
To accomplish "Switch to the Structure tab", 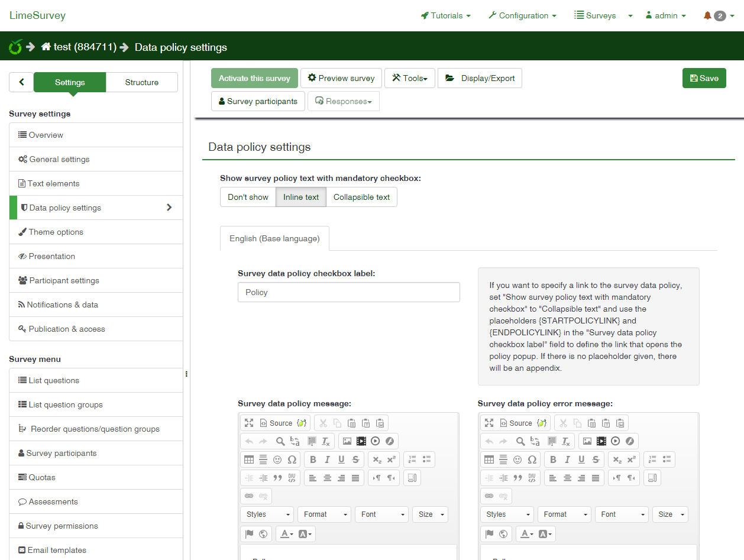I will (141, 82).
